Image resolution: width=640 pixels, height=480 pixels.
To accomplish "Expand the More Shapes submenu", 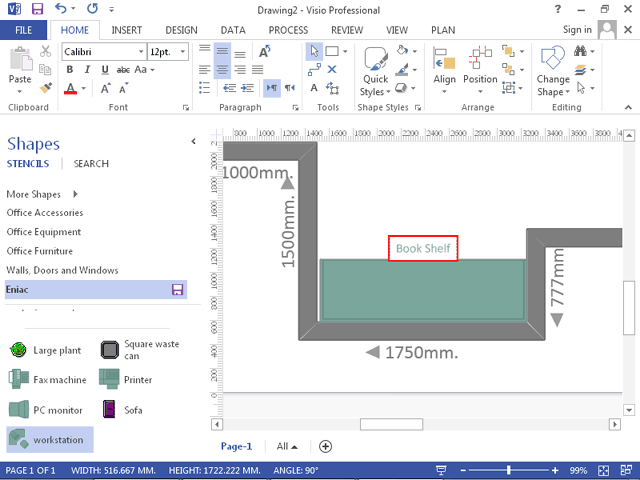I will pos(73,194).
